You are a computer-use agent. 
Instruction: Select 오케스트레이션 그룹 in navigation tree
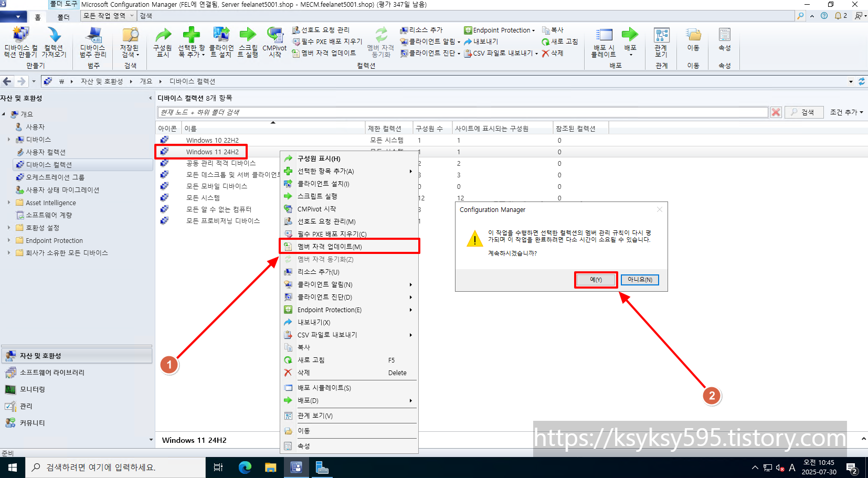[55, 177]
